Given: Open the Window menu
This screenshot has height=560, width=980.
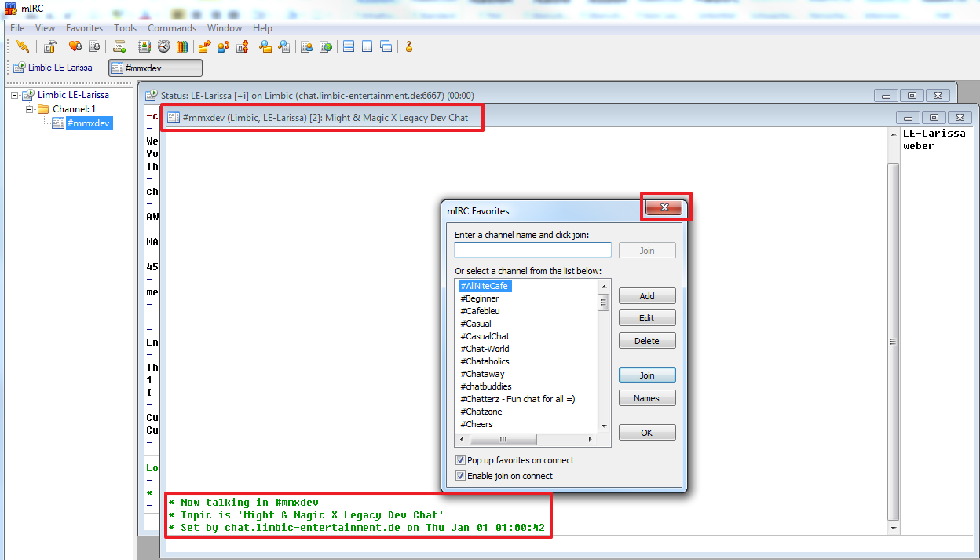Looking at the screenshot, I should click(225, 28).
